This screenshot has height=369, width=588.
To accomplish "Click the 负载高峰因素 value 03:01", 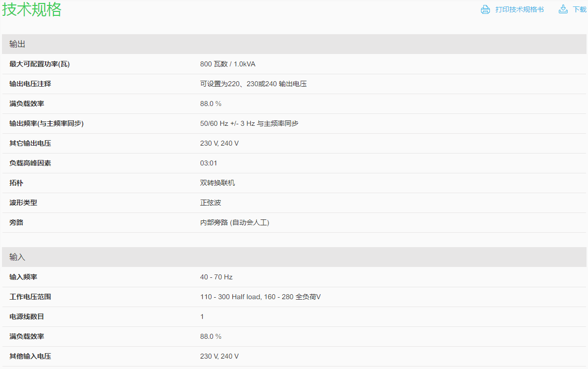I will (x=209, y=163).
